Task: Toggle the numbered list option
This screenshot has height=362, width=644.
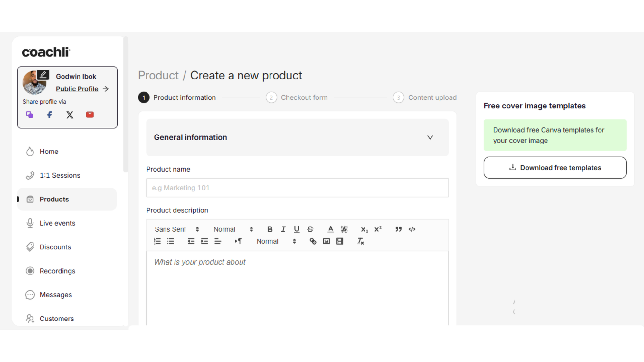Action: [157, 241]
